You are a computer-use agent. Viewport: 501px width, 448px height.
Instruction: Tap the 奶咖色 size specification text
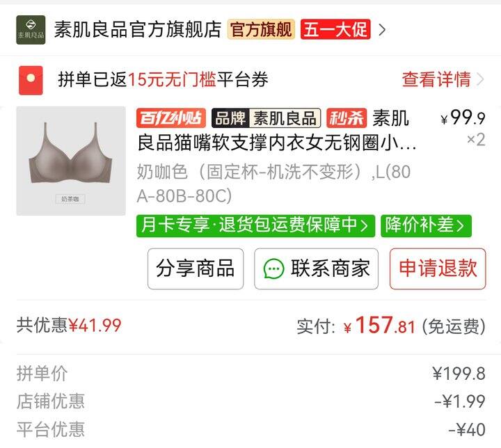(274, 184)
